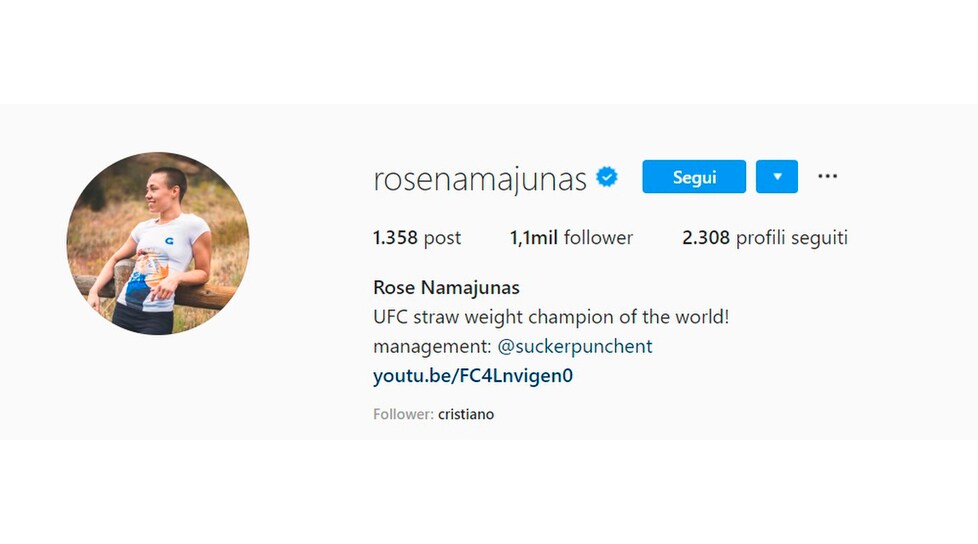Open the mutual follower cristiano profile
Viewport: 978px width, 544px height.
click(466, 414)
